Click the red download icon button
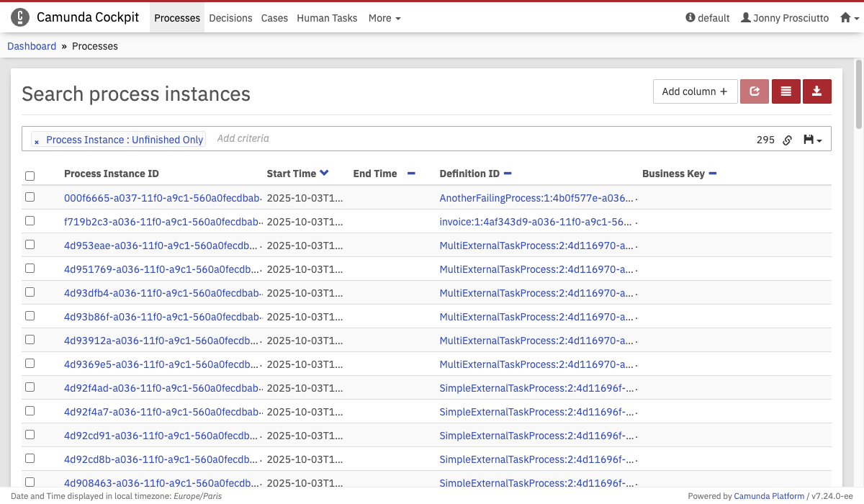Image resolution: width=864 pixels, height=504 pixels. tap(816, 91)
